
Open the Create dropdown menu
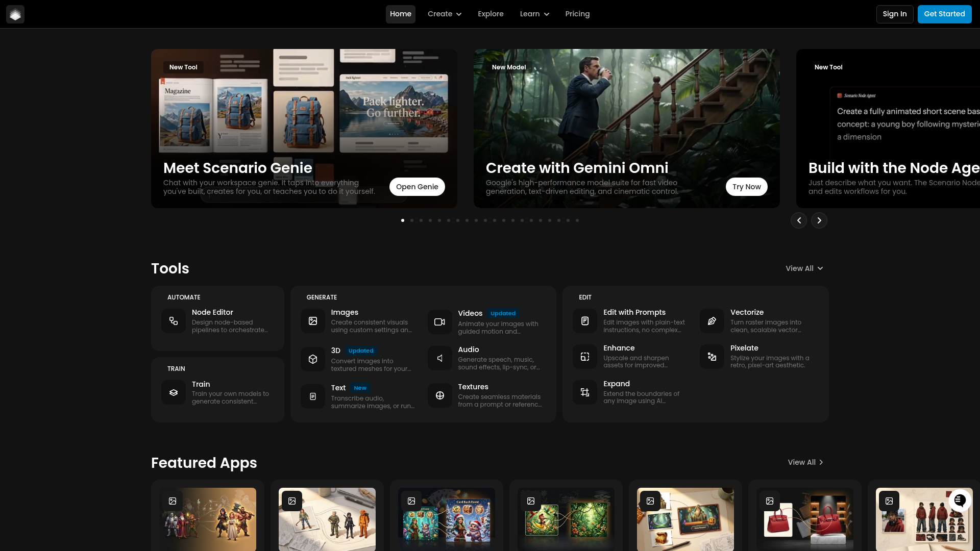pos(445,14)
